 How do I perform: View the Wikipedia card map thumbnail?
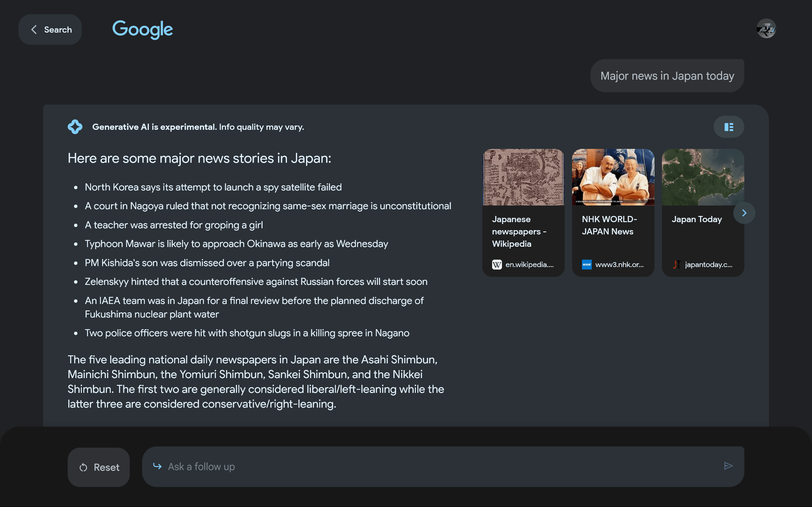coord(523,177)
